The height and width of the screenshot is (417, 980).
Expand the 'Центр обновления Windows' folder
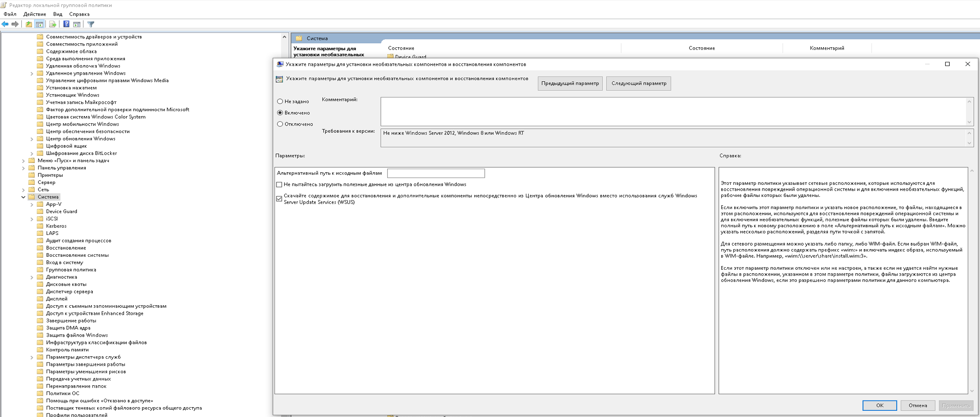pos(32,139)
